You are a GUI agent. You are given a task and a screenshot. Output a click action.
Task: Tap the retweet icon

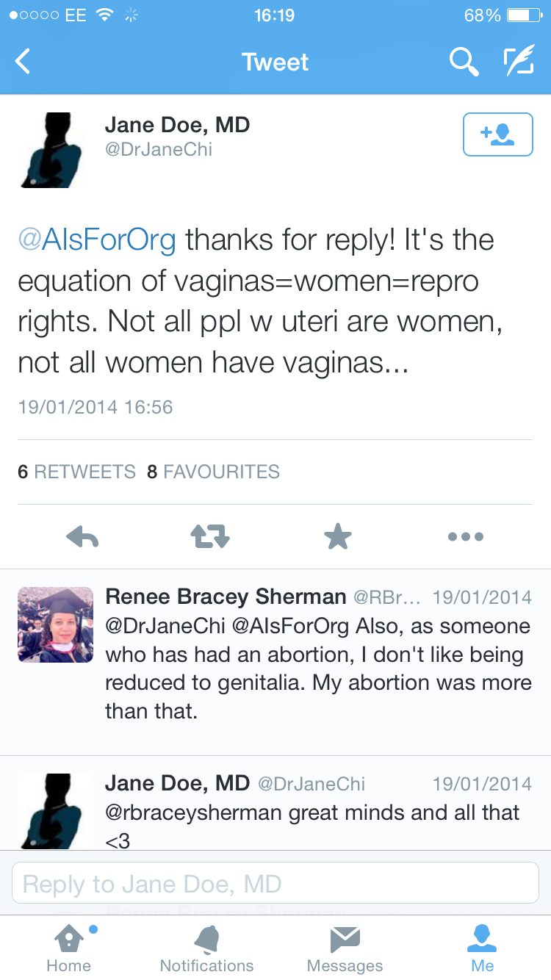pyautogui.click(x=210, y=537)
